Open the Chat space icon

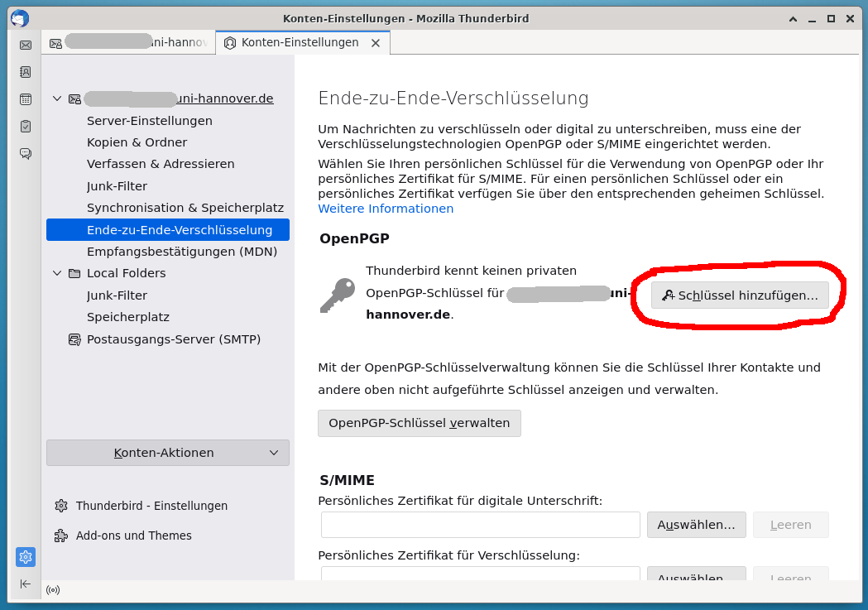pyautogui.click(x=26, y=153)
